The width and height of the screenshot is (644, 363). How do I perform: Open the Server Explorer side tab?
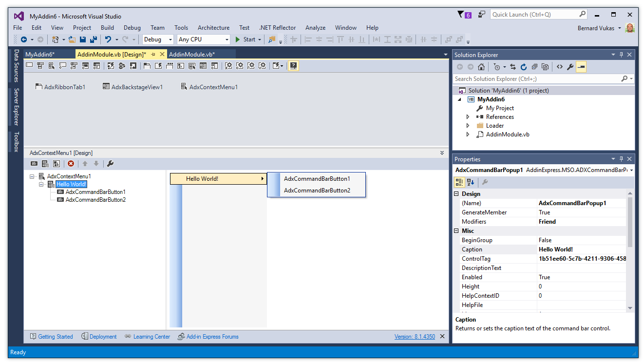(16, 106)
